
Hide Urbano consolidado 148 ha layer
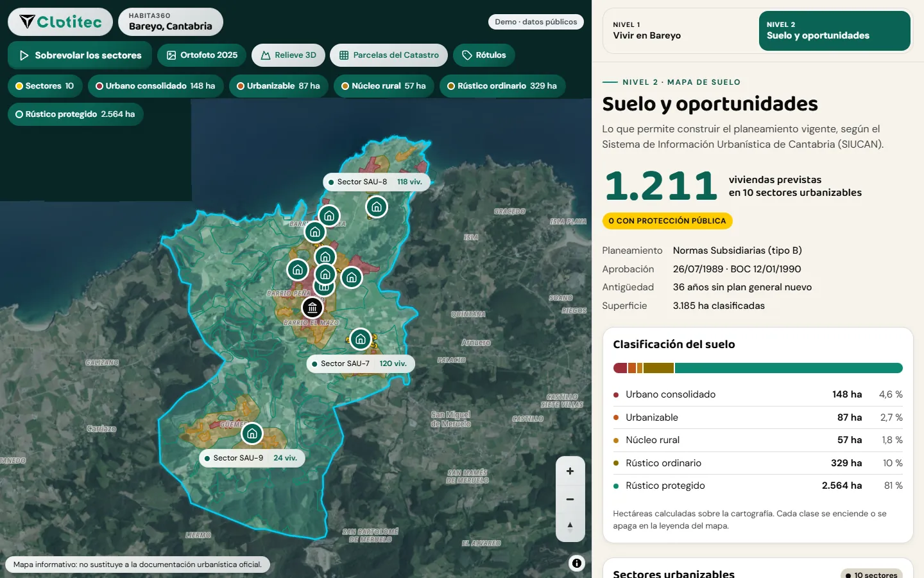tap(155, 86)
